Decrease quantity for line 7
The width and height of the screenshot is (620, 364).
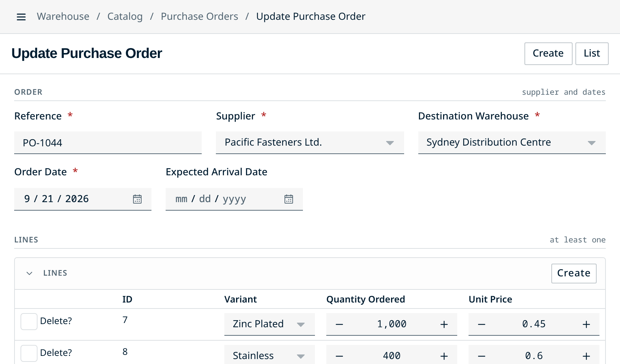click(x=339, y=324)
